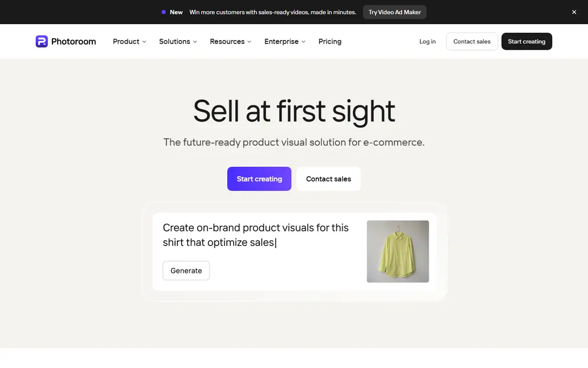
Task: Click the purple New indicator dot
Action: [164, 12]
